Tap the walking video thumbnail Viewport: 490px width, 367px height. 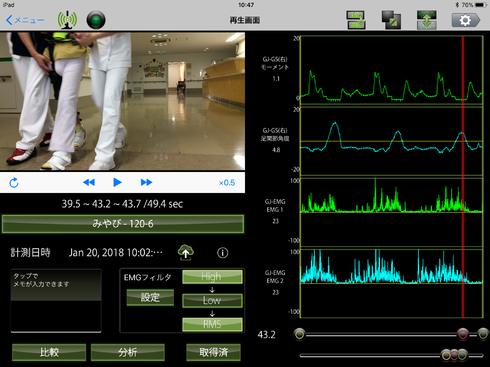(122, 101)
